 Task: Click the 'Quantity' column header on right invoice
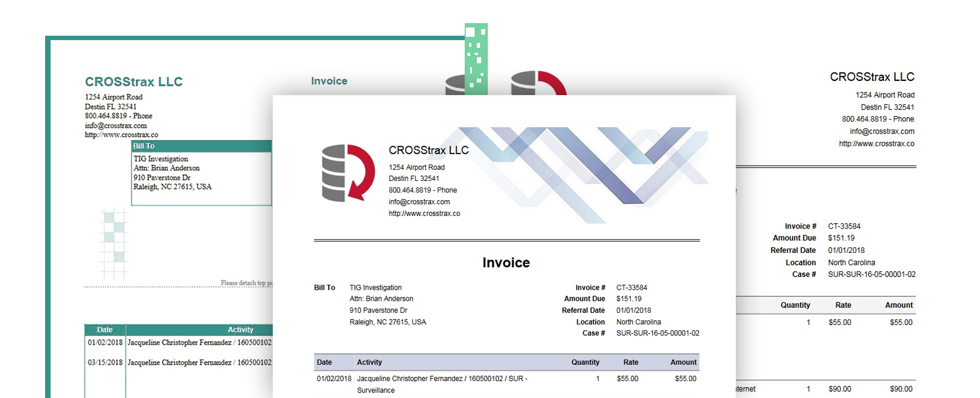[x=795, y=305]
